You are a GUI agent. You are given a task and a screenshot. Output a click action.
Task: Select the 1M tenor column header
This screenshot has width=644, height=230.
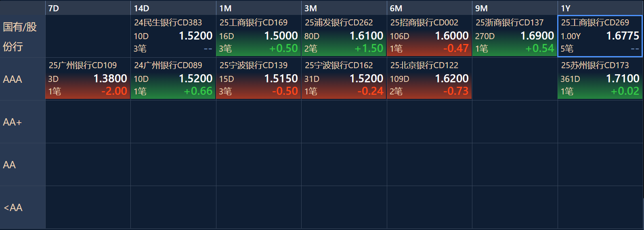(x=259, y=8)
